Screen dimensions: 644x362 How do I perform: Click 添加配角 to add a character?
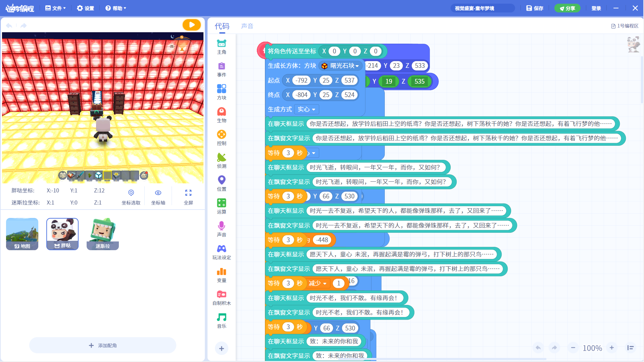[x=103, y=345]
